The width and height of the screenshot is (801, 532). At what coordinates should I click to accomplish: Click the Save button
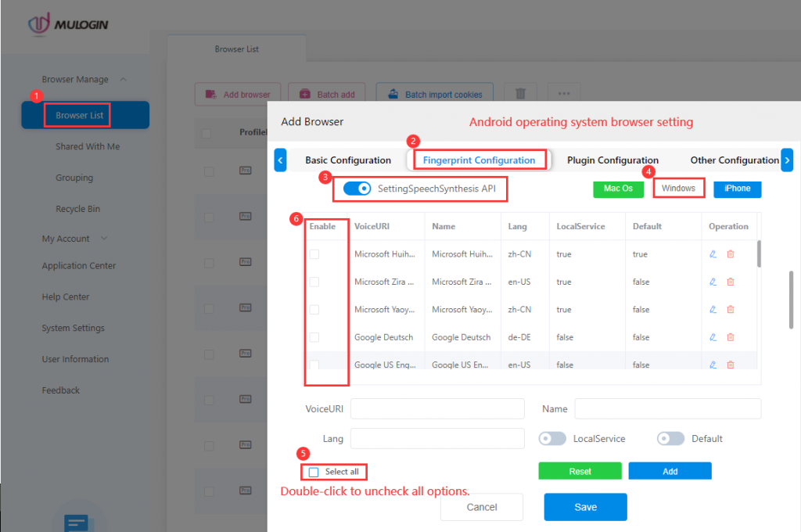[x=585, y=507]
